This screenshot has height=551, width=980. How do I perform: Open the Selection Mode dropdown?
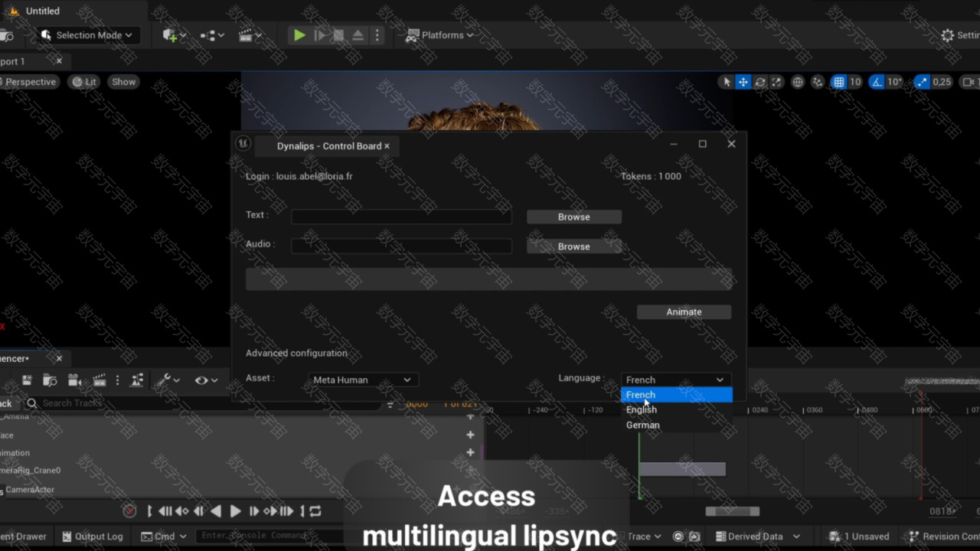[87, 35]
